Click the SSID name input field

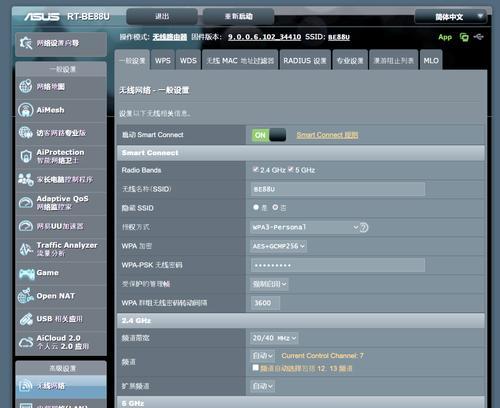point(338,189)
